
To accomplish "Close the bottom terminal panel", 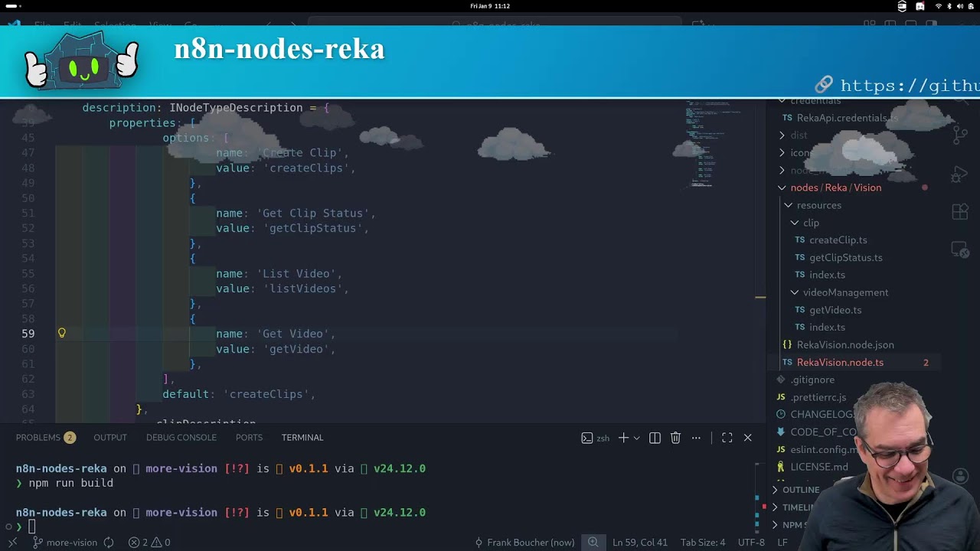I will click(748, 438).
